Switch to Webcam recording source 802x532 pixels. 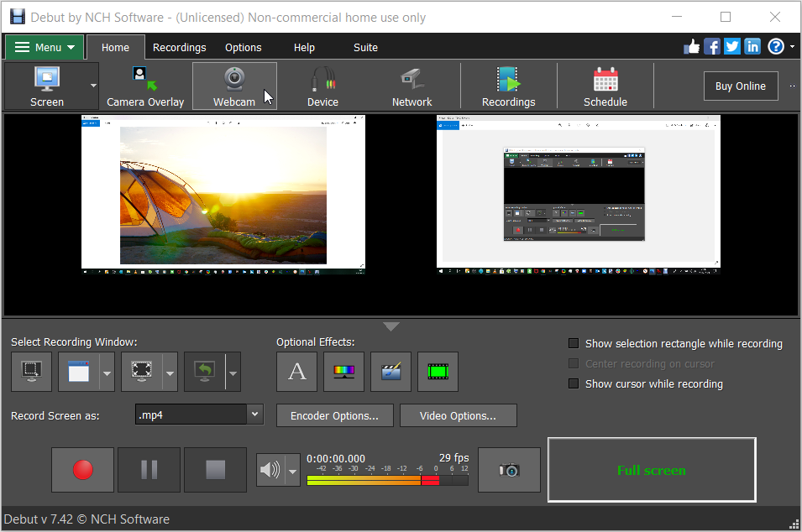[234, 86]
